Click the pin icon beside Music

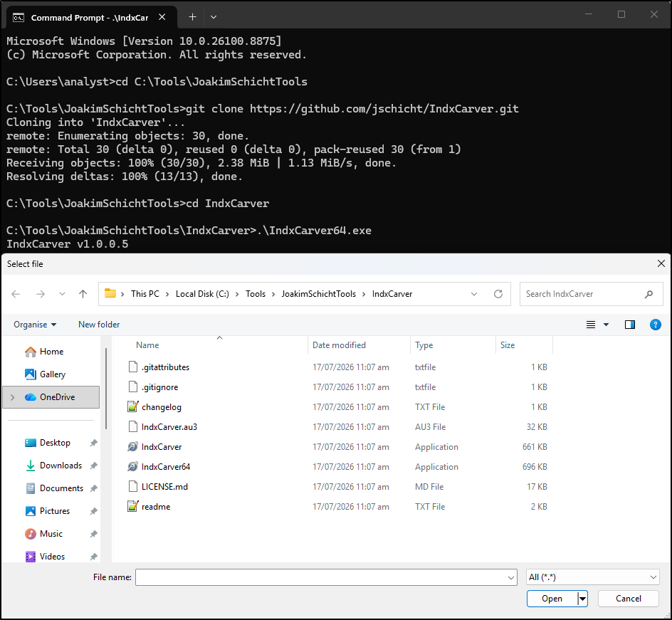point(93,534)
